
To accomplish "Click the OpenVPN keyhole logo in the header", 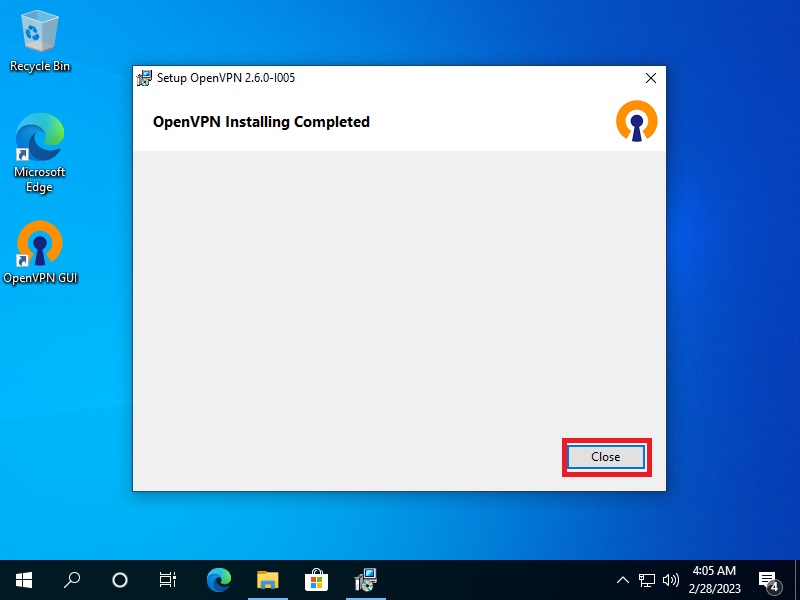I will (x=636, y=121).
